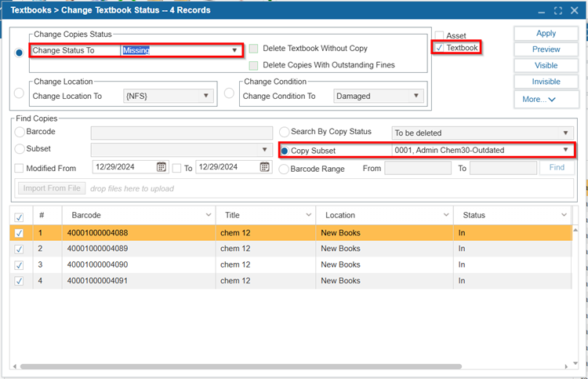Maximize the Change Textbook Status window
This screenshot has width=588, height=379.
pyautogui.click(x=558, y=10)
